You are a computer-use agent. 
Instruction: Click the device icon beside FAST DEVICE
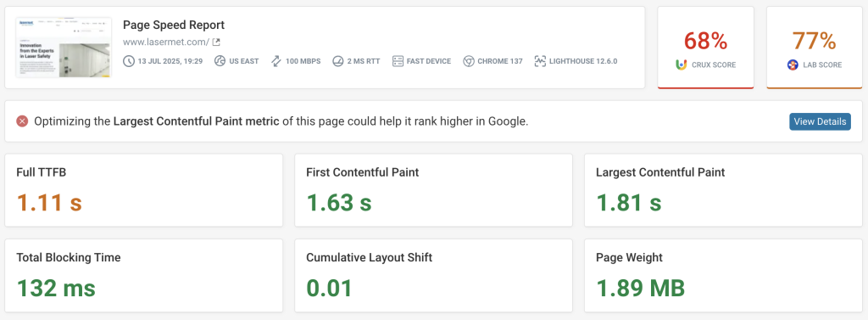click(398, 61)
